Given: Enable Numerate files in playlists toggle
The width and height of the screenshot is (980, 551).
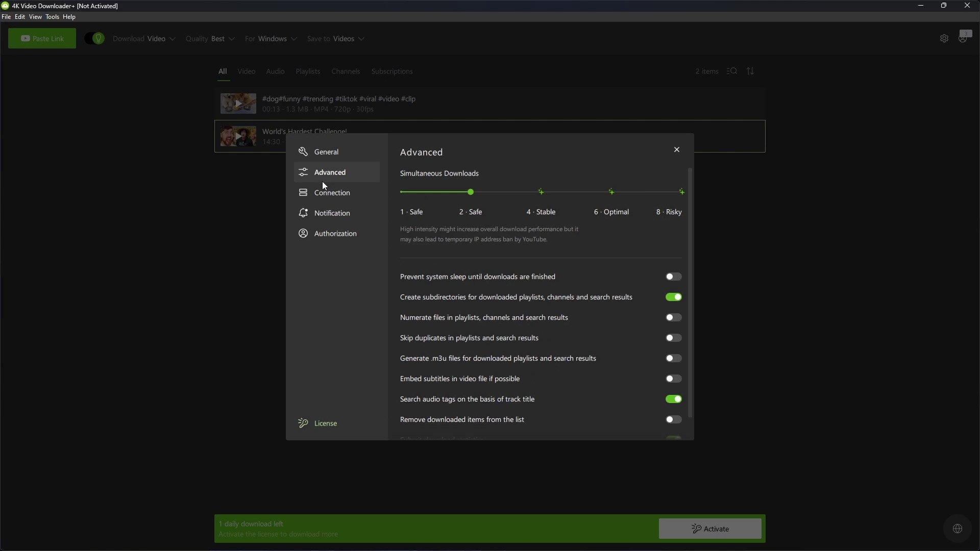Looking at the screenshot, I should [673, 317].
